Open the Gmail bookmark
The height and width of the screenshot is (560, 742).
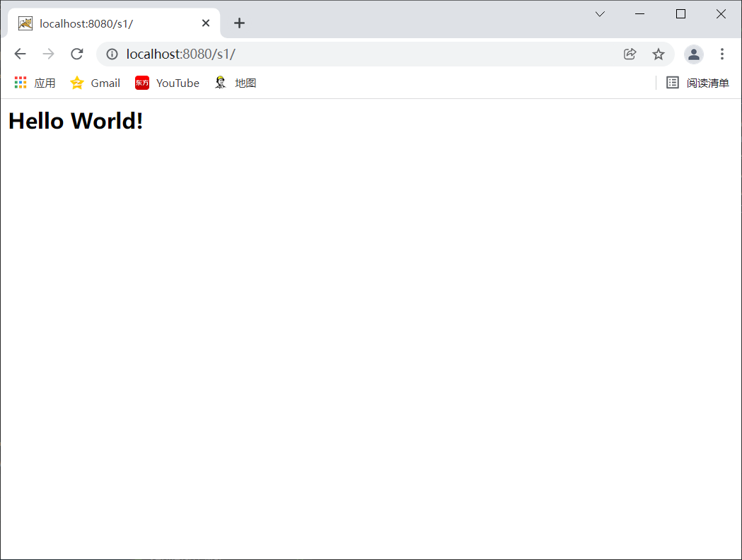click(x=95, y=83)
